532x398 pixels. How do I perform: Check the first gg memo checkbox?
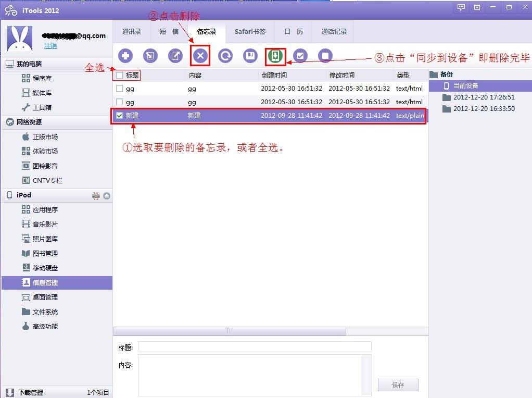pyautogui.click(x=120, y=89)
